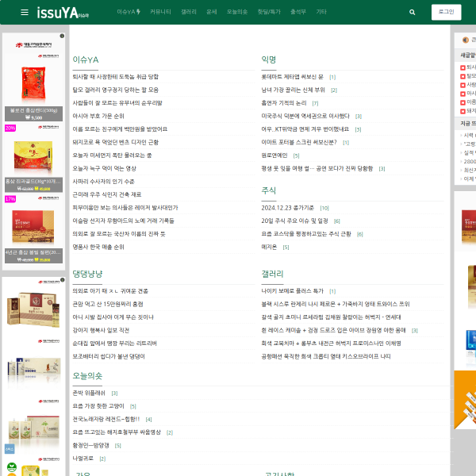This screenshot has width=476, height=476.
Task: Open post '의외로 잘 모르는 국산차 이름의 진짜 뜻'
Action: (x=119, y=234)
